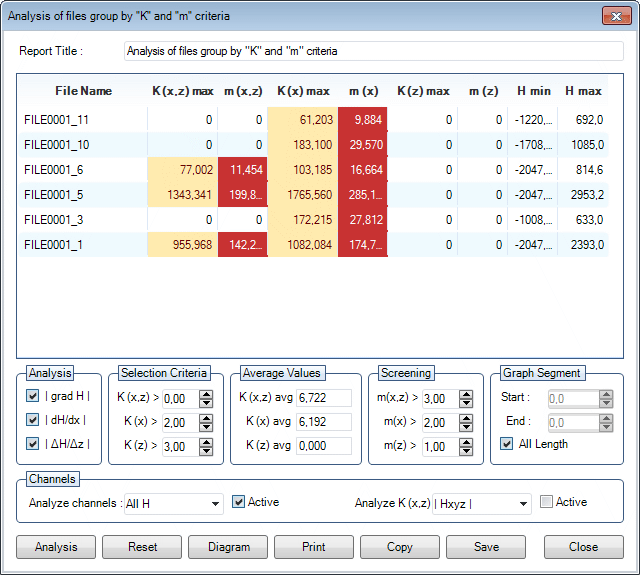Copy the results with Copy button
The width and height of the screenshot is (640, 575).
[x=400, y=547]
